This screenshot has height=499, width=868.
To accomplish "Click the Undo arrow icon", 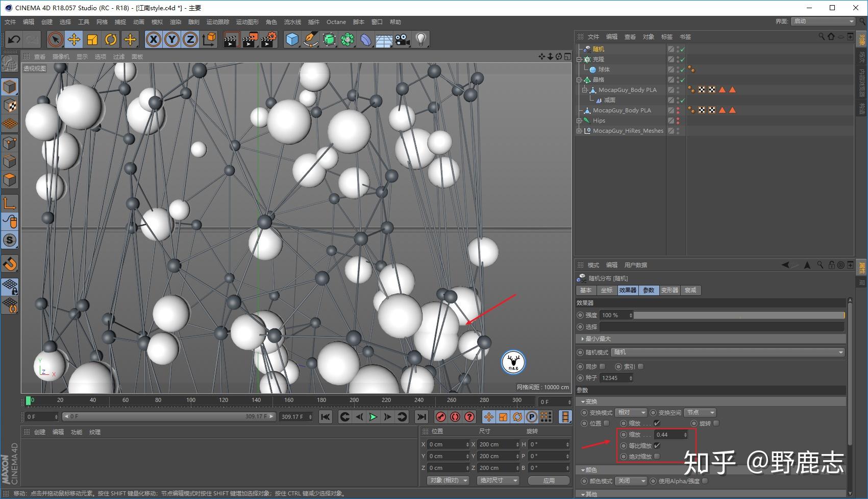I will pos(14,39).
